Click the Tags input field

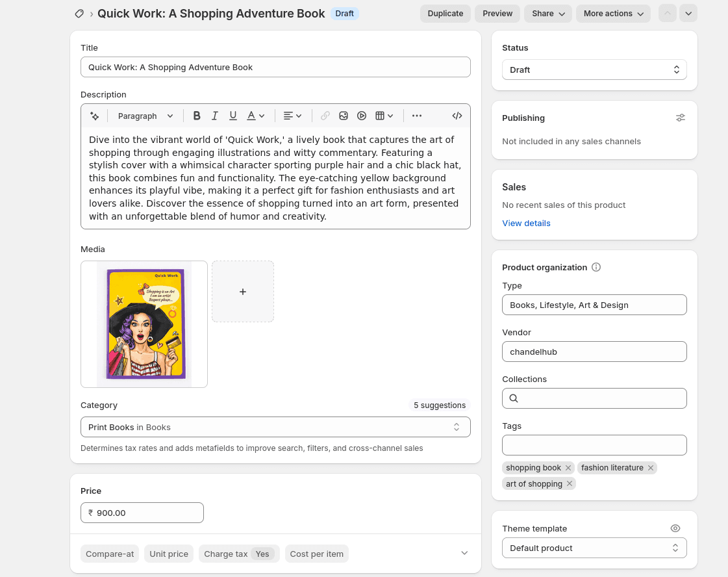pyautogui.click(x=594, y=446)
